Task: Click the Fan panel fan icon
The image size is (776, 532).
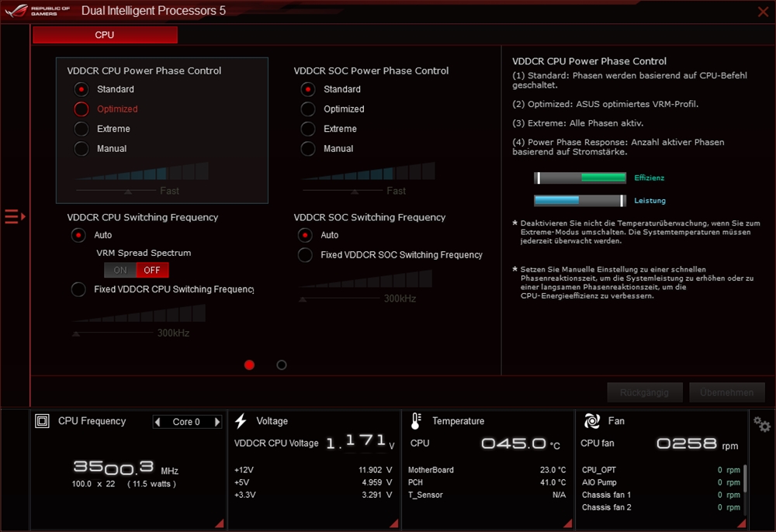Action: 592,421
